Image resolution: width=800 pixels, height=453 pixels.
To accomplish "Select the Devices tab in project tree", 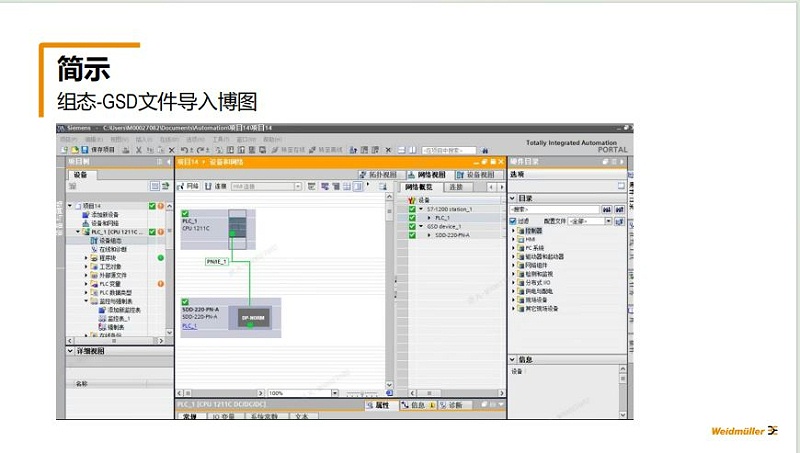I will point(81,175).
